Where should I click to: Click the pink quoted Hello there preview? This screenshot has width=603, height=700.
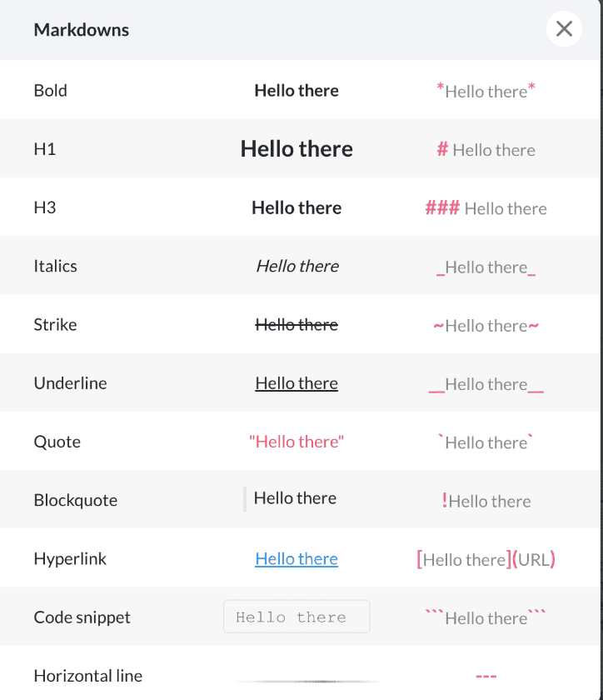pos(297,442)
